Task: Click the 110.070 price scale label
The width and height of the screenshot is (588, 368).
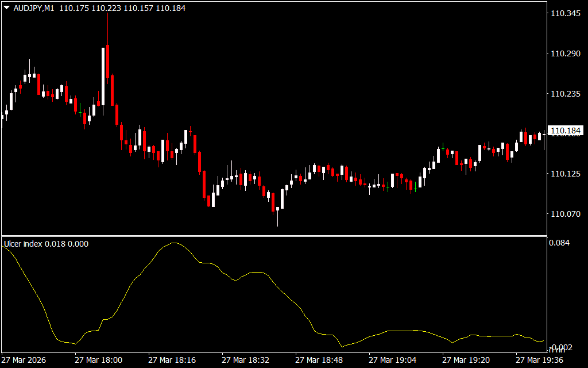Action: pos(565,214)
